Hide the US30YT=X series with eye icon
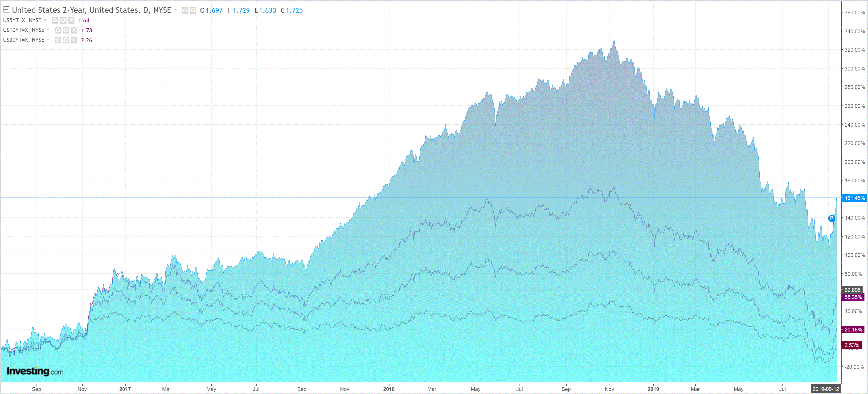Image resolution: width=868 pixels, height=394 pixels. (58, 40)
